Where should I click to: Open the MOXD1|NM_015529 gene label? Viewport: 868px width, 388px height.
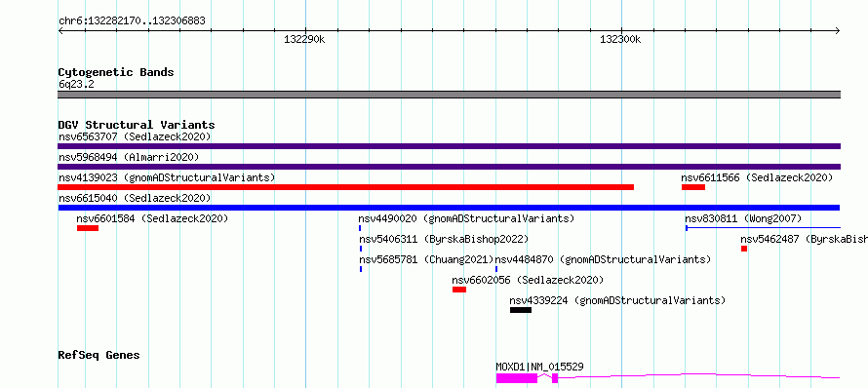(539, 367)
